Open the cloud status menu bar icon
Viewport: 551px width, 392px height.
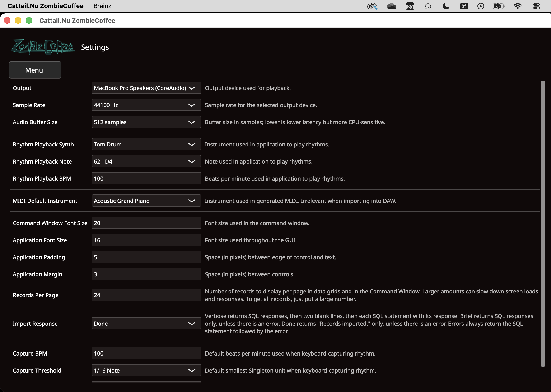pyautogui.click(x=391, y=6)
